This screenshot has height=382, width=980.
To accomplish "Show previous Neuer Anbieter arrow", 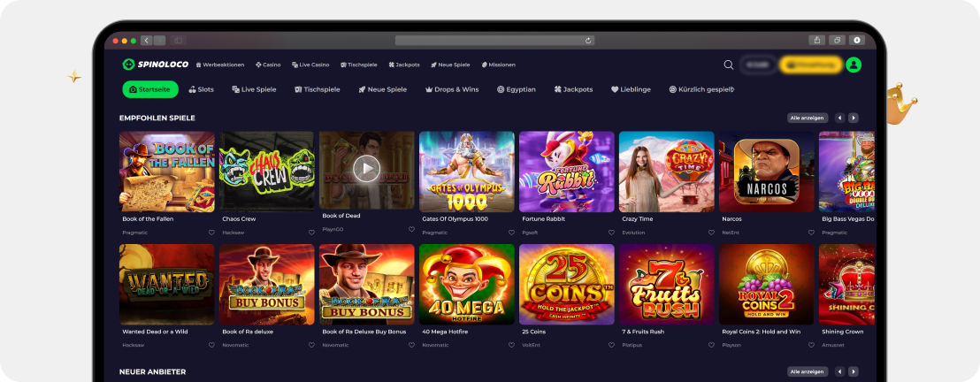I will pyautogui.click(x=840, y=371).
